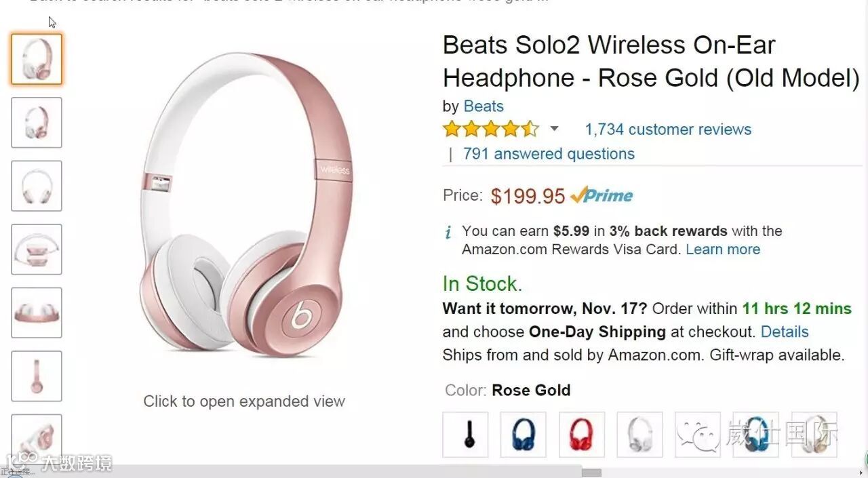This screenshot has width=868, height=478.
Task: Select the first highlighted product thumbnail
Action: tap(37, 59)
